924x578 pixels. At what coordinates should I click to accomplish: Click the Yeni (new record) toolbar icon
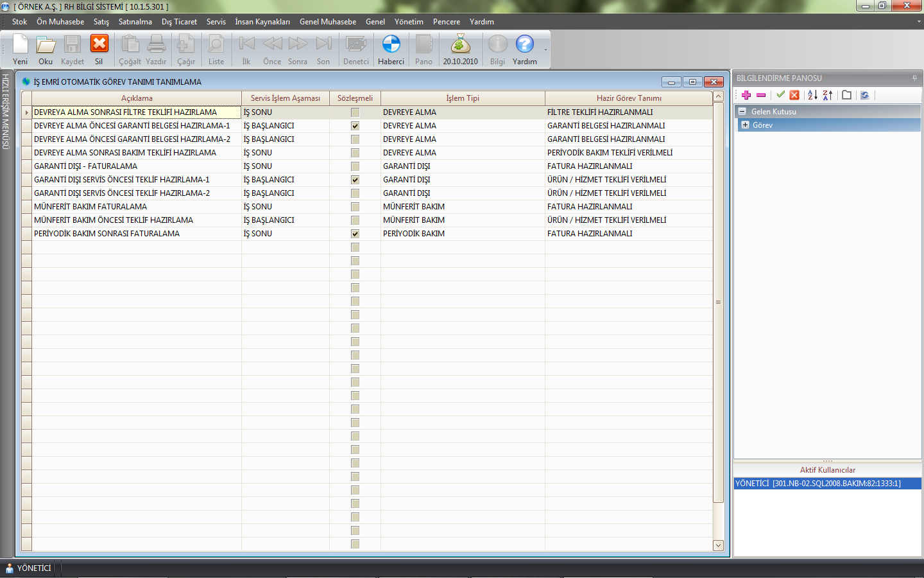coord(20,50)
